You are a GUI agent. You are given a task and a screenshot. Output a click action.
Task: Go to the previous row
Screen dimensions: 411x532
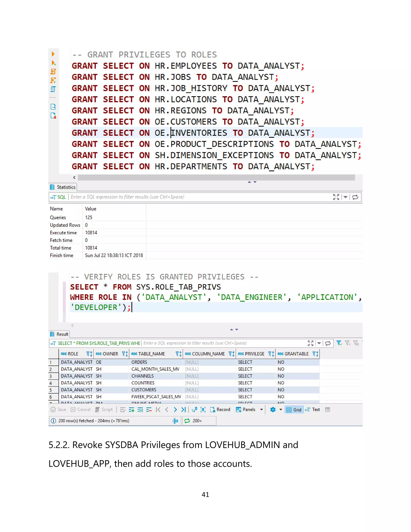click(x=167, y=410)
